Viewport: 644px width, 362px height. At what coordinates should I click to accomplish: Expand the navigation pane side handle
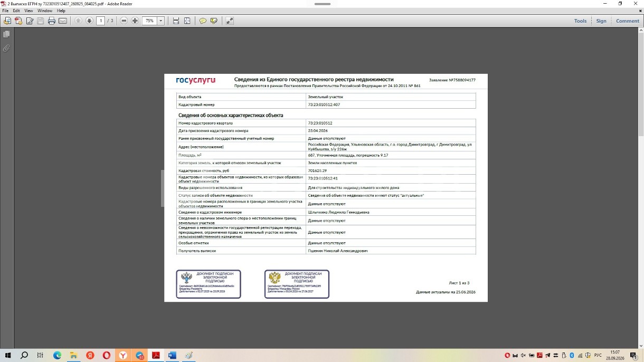click(x=163, y=188)
